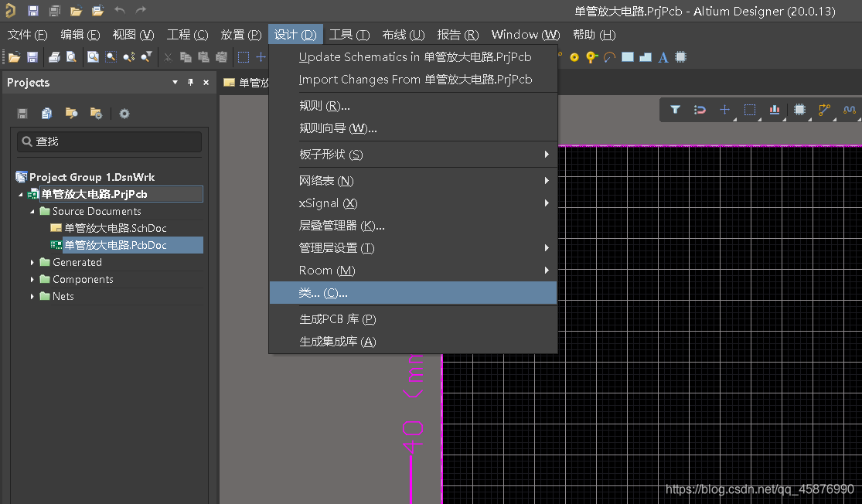Select the Place String text tool
The width and height of the screenshot is (862, 504).
pyautogui.click(x=663, y=57)
